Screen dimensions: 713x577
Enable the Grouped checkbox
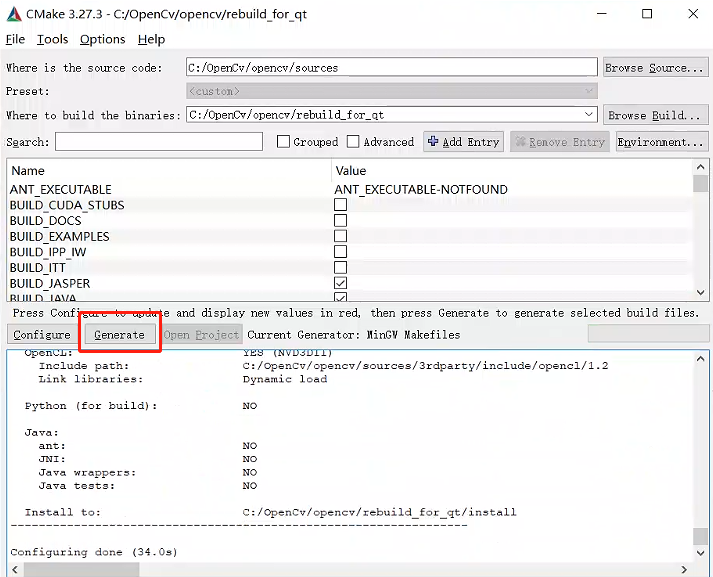(x=283, y=141)
